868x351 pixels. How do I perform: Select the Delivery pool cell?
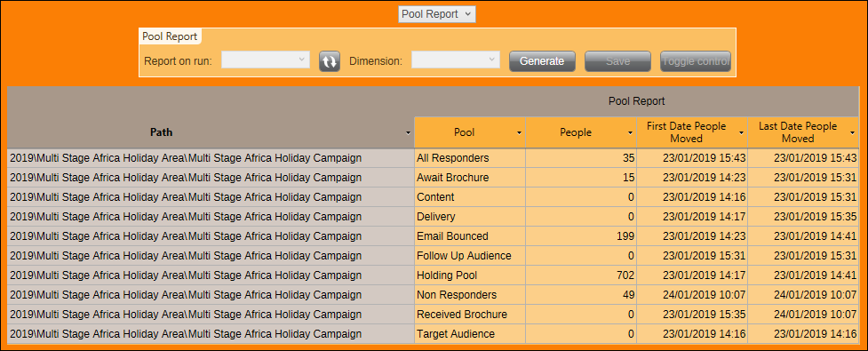click(469, 217)
